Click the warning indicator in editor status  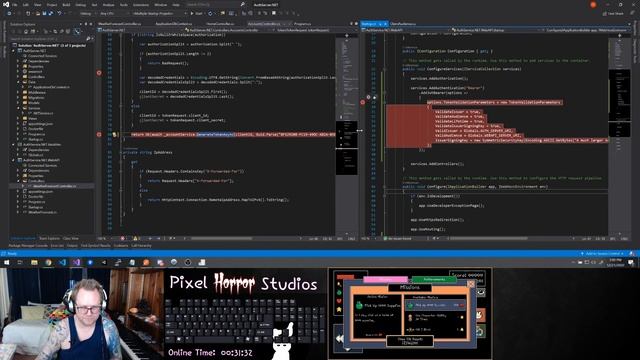pos(136,238)
